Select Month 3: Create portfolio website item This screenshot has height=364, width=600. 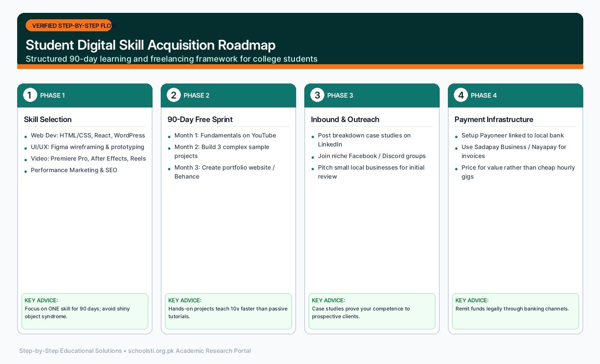pos(225,172)
